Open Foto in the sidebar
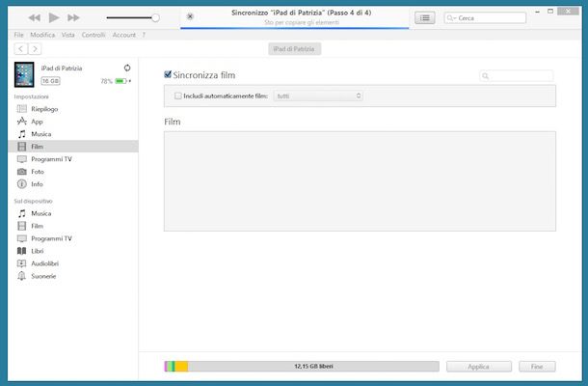Image resolution: width=588 pixels, height=386 pixels. (x=73, y=172)
